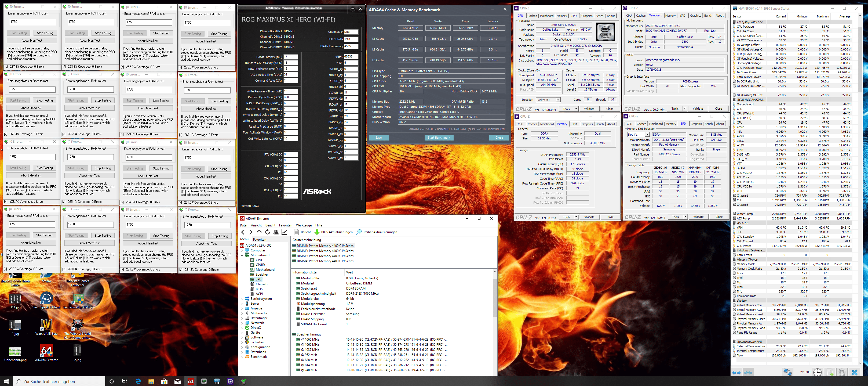868x386 pixels.
Task: Open Favoriten menu in AIDA64 menu bar
Action: click(285, 225)
